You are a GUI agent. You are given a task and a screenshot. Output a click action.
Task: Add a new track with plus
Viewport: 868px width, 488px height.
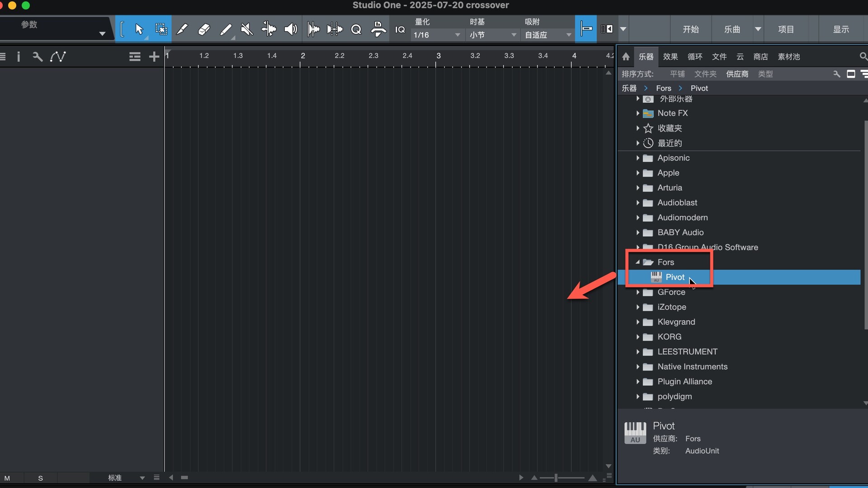pos(154,56)
